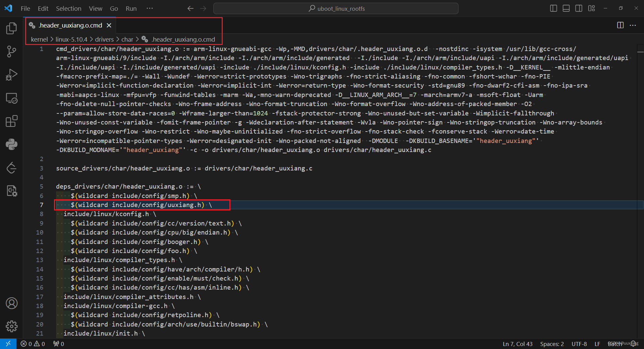Viewport: 644px width, 349px height.
Task: Open the Explorer view in activity bar
Action: tap(11, 29)
